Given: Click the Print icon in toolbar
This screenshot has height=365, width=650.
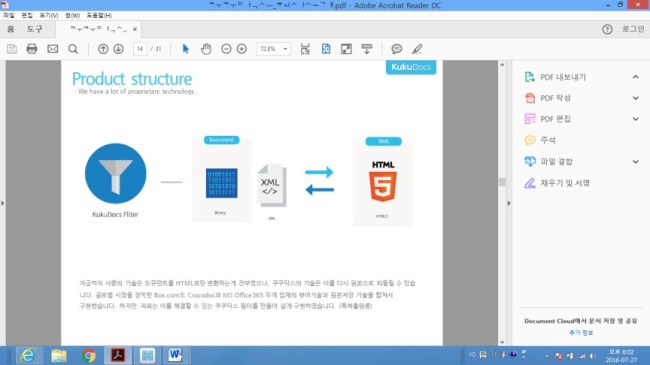Looking at the screenshot, I should point(32,49).
